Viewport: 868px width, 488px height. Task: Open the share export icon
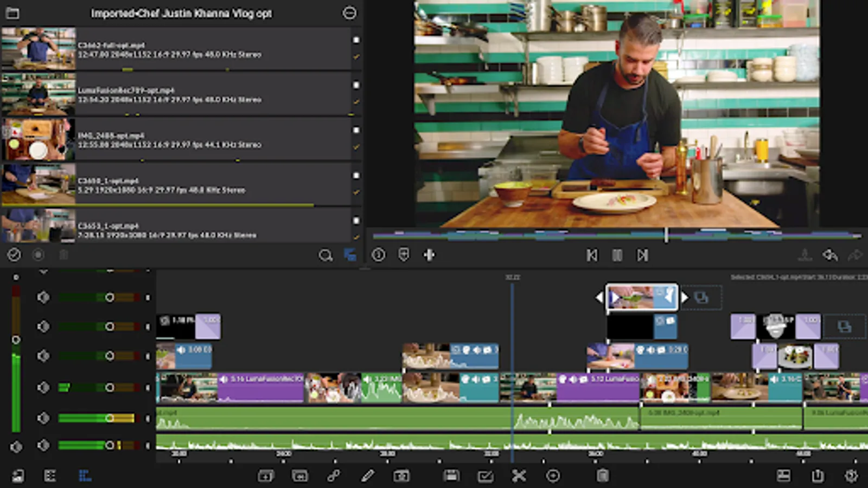tap(818, 476)
